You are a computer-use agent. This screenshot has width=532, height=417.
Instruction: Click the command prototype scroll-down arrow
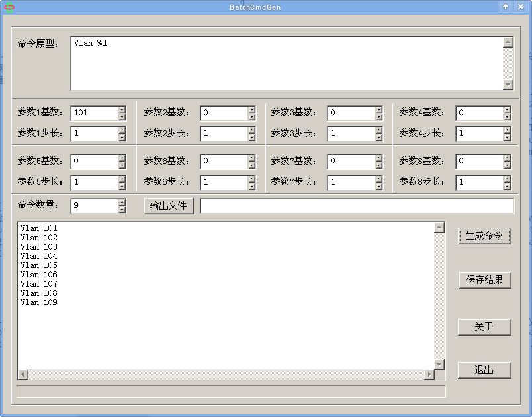tap(508, 85)
